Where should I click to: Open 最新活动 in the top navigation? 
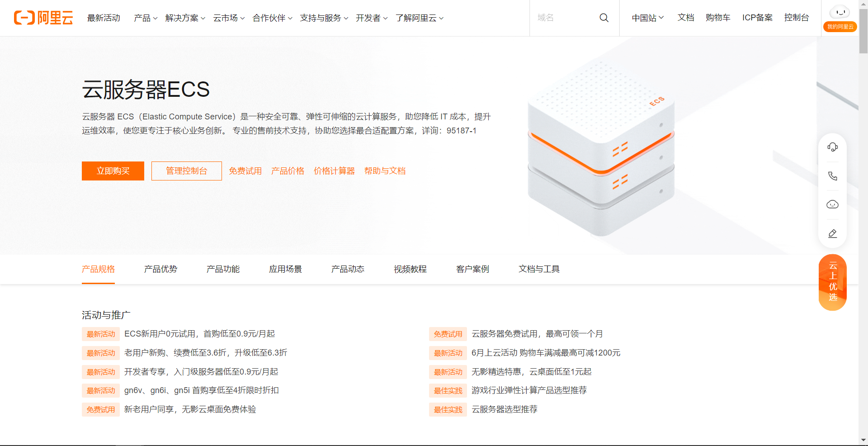point(104,18)
